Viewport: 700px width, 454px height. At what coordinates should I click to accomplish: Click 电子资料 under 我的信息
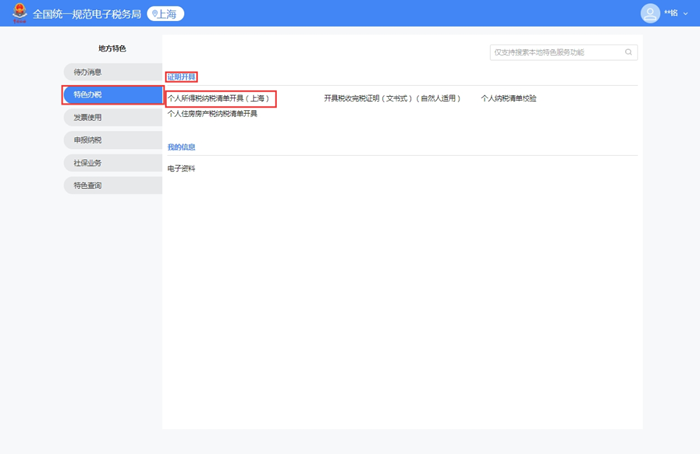point(181,168)
